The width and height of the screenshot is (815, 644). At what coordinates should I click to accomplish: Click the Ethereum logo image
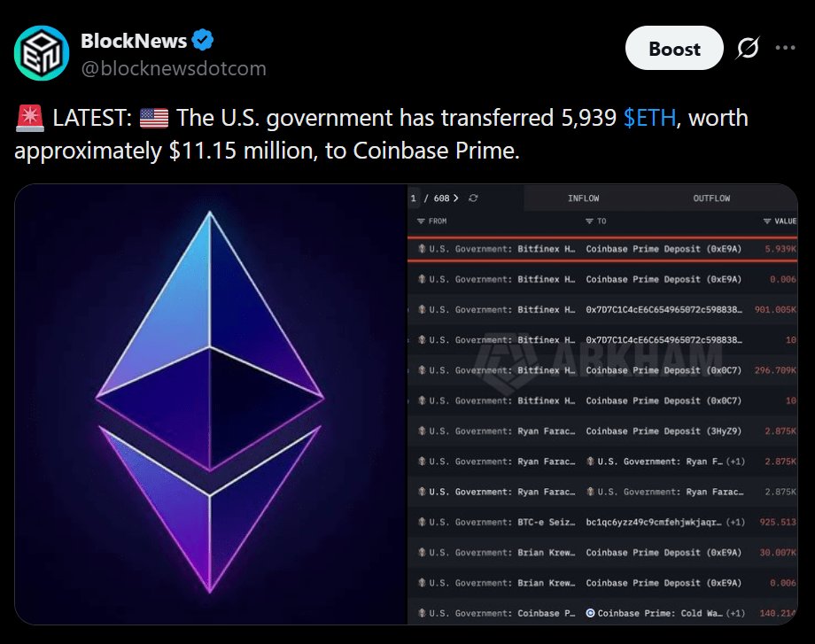[210, 402]
